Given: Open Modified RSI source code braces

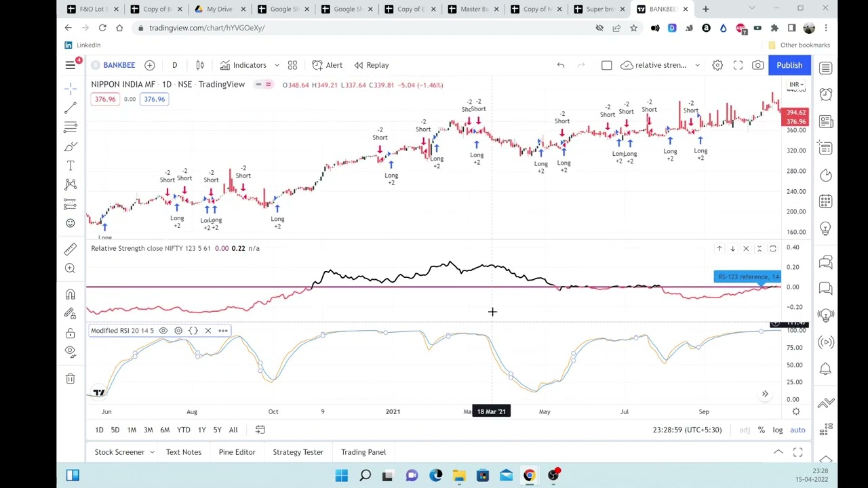Looking at the screenshot, I should 193,331.
